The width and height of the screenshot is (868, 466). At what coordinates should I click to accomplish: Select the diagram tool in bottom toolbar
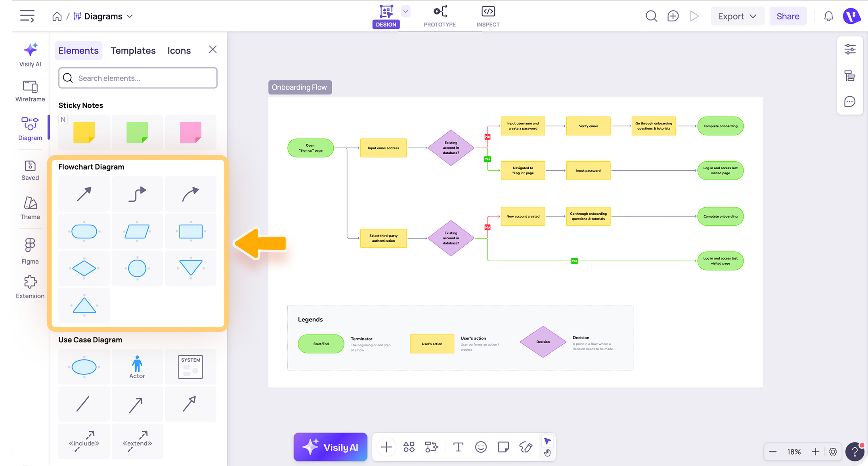point(431,447)
